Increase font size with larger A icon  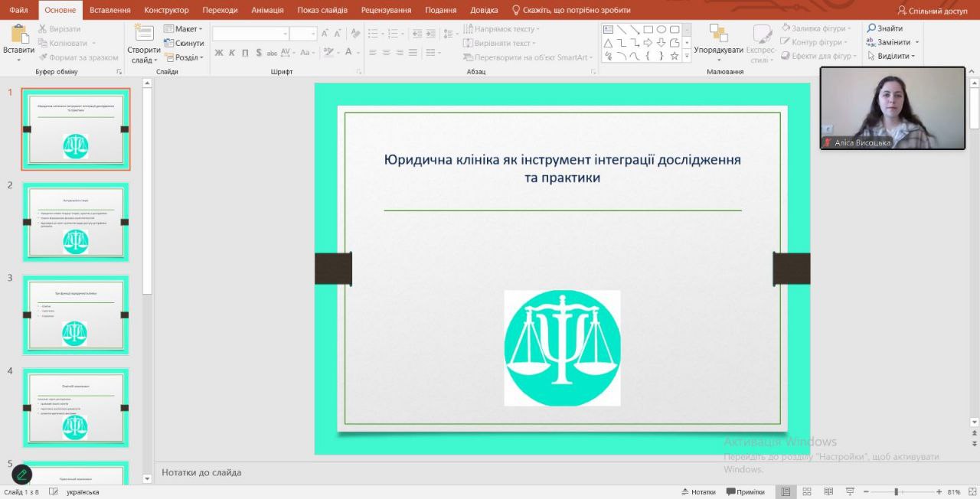(x=325, y=34)
